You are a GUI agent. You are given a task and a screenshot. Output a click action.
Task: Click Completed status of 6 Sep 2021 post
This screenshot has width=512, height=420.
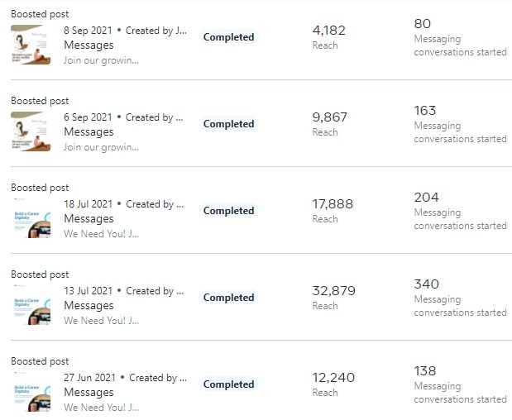(x=228, y=124)
